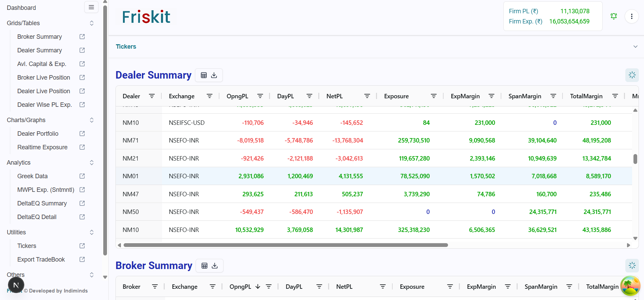Open Export TradeBook utility
This screenshot has width=644, height=300.
[41, 260]
